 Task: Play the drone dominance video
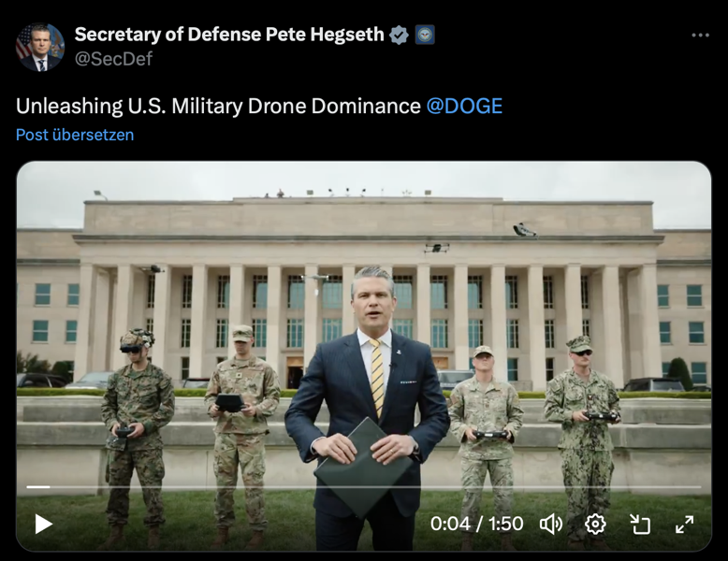point(44,525)
